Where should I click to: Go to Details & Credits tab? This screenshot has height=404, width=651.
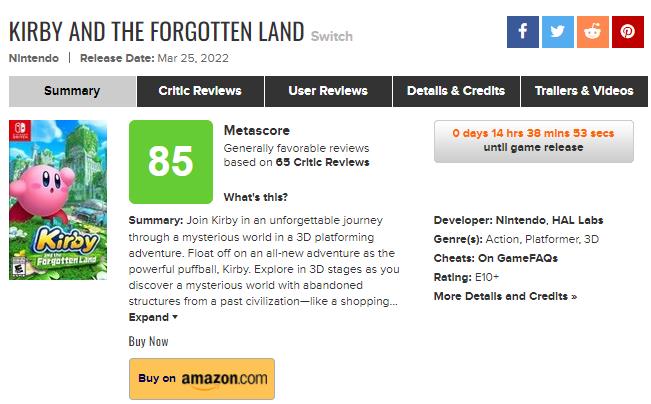pyautogui.click(x=456, y=91)
